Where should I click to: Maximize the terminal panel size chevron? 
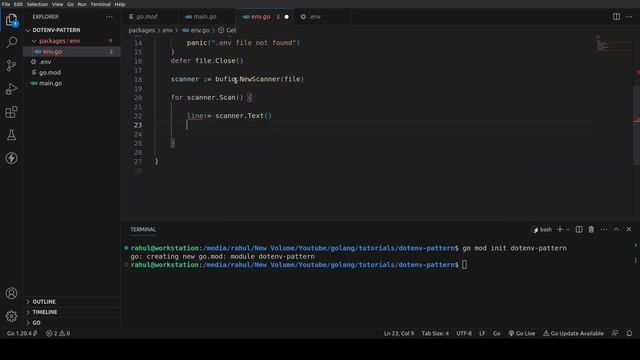(x=616, y=229)
